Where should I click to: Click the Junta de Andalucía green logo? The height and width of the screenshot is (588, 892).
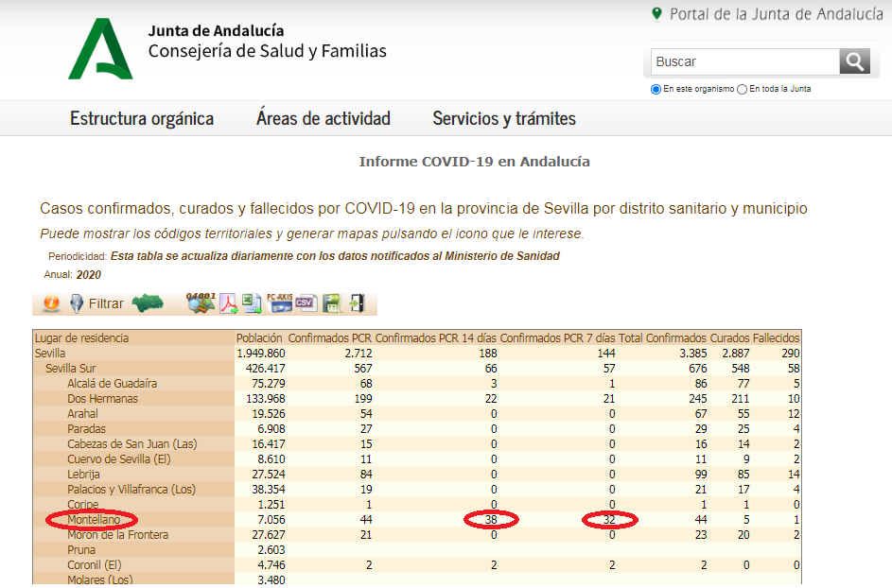100,49
